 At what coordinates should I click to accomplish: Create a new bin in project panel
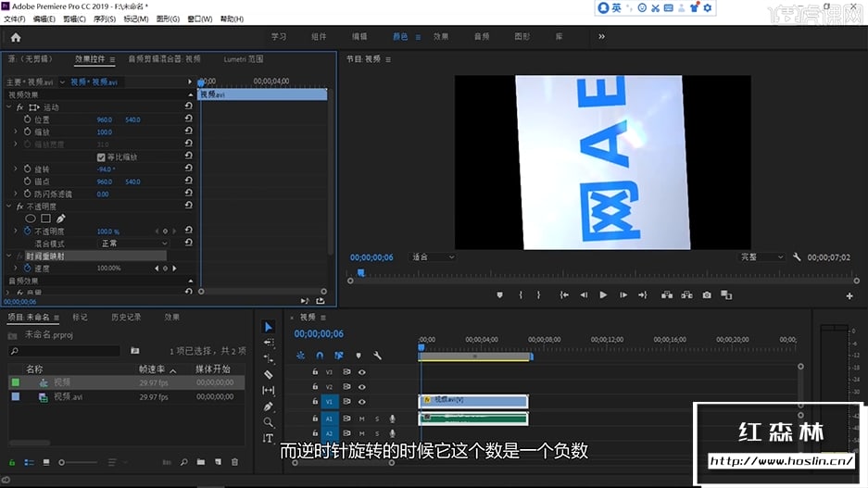point(200,461)
